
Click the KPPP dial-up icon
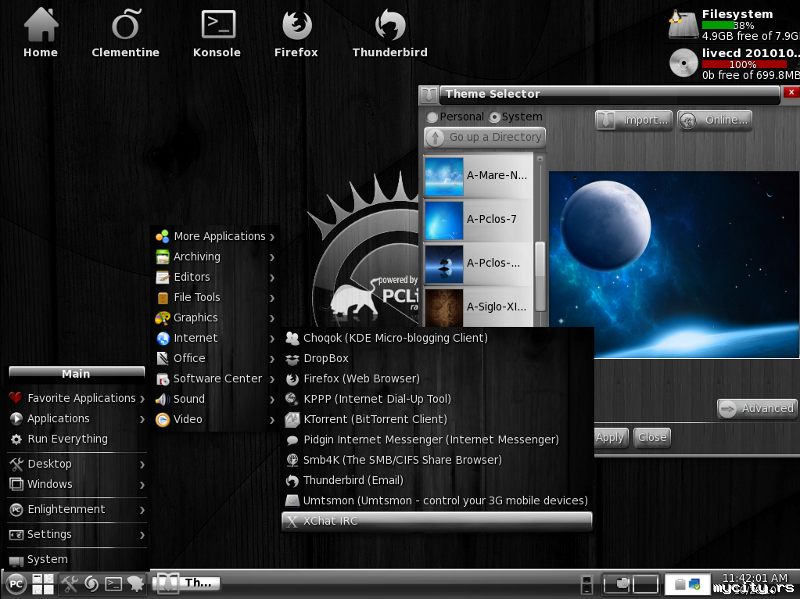292,399
